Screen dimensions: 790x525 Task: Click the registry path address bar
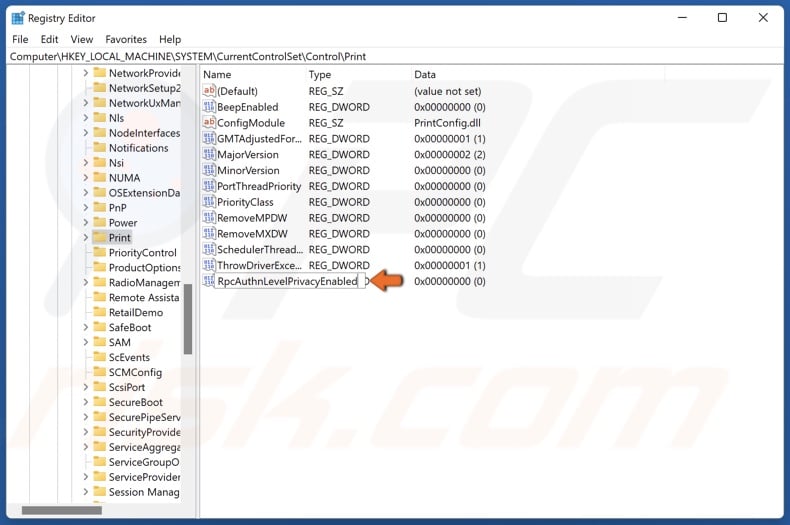pyautogui.click(x=395, y=56)
